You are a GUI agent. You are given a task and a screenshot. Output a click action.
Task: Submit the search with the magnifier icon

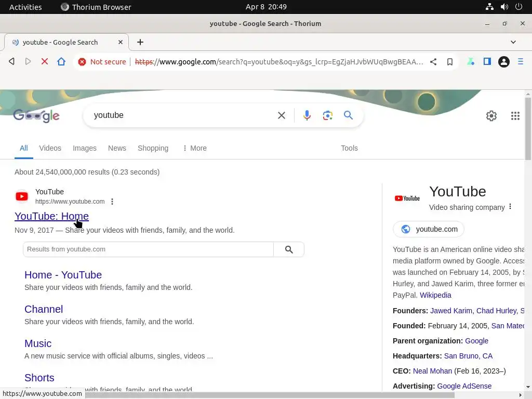point(348,115)
